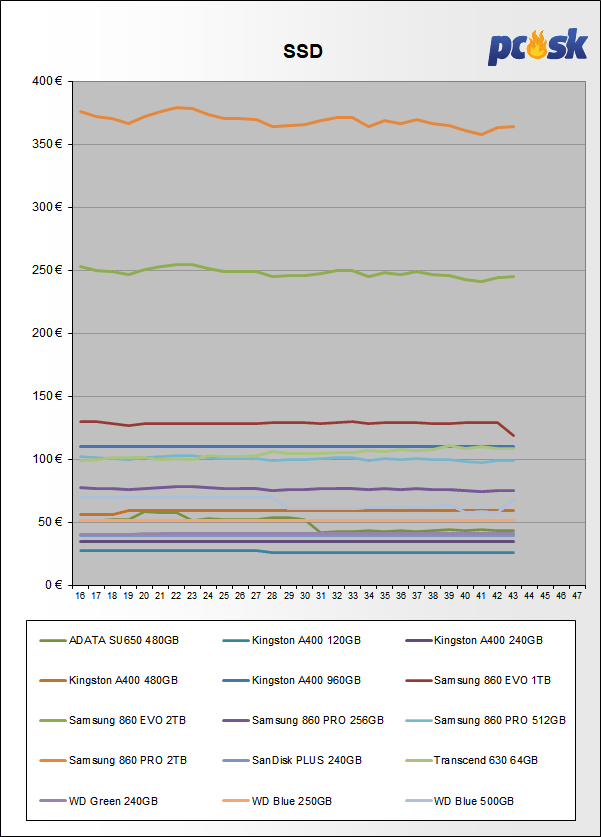Select Kingston A400 480GB legend entry
Screen dimensions: 601x837
108,680
